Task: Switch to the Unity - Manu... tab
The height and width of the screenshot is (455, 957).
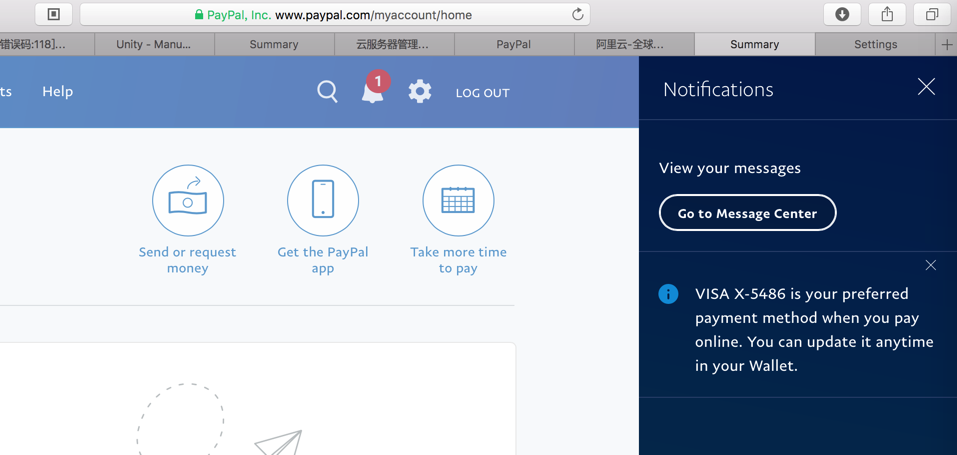Action: 153,44
